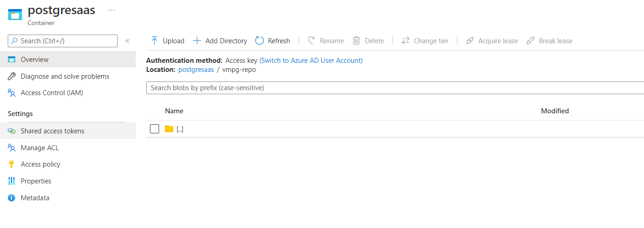Click the Acquire lease icon
The image size is (644, 228).
point(469,41)
